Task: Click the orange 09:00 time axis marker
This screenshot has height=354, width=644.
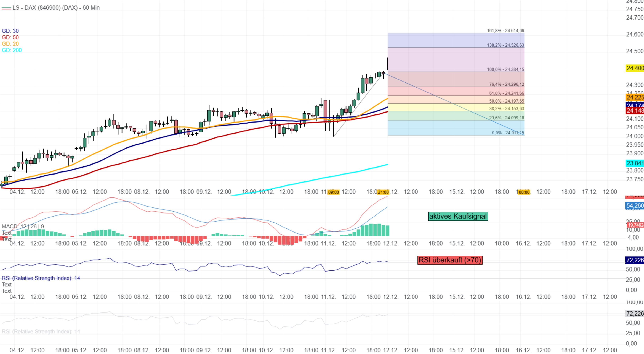Action: tap(333, 192)
